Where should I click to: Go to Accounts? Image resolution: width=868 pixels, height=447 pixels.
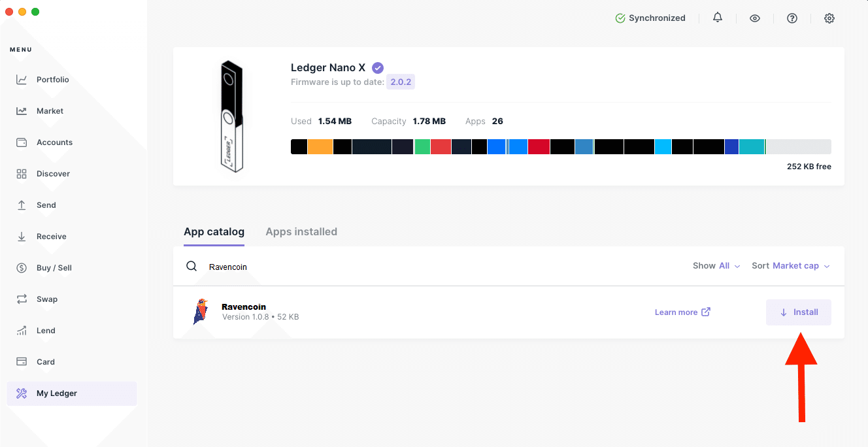72,142
